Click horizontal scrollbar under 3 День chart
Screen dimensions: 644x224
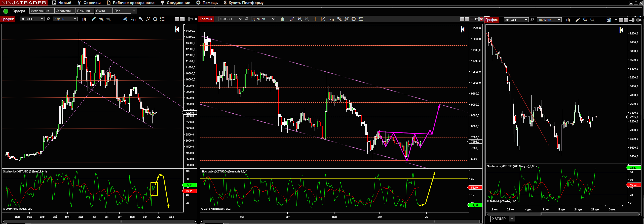click(99, 221)
